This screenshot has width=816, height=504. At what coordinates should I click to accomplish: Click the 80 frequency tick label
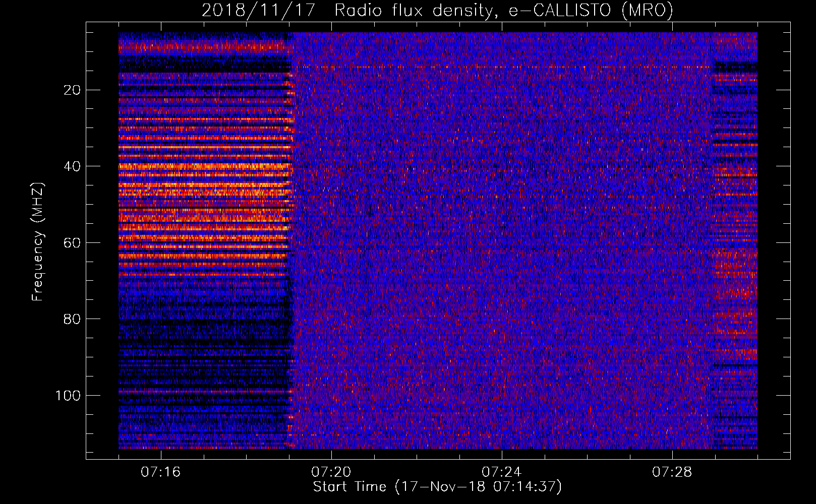[x=73, y=319]
